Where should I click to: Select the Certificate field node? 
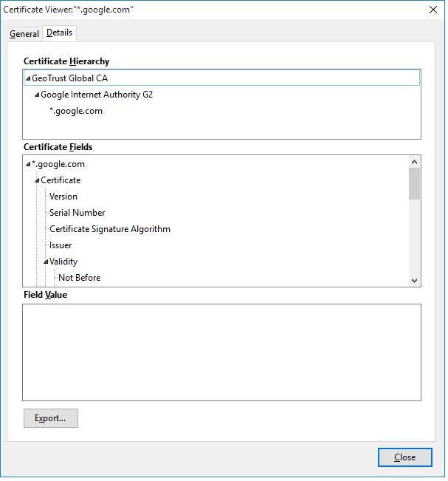pyautogui.click(x=61, y=180)
